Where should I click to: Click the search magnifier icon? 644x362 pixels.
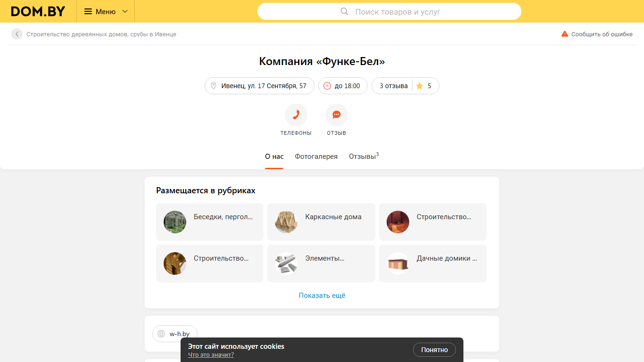(x=344, y=11)
